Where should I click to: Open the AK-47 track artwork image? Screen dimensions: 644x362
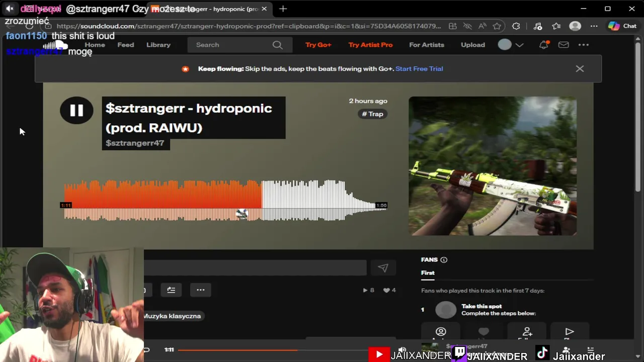493,166
